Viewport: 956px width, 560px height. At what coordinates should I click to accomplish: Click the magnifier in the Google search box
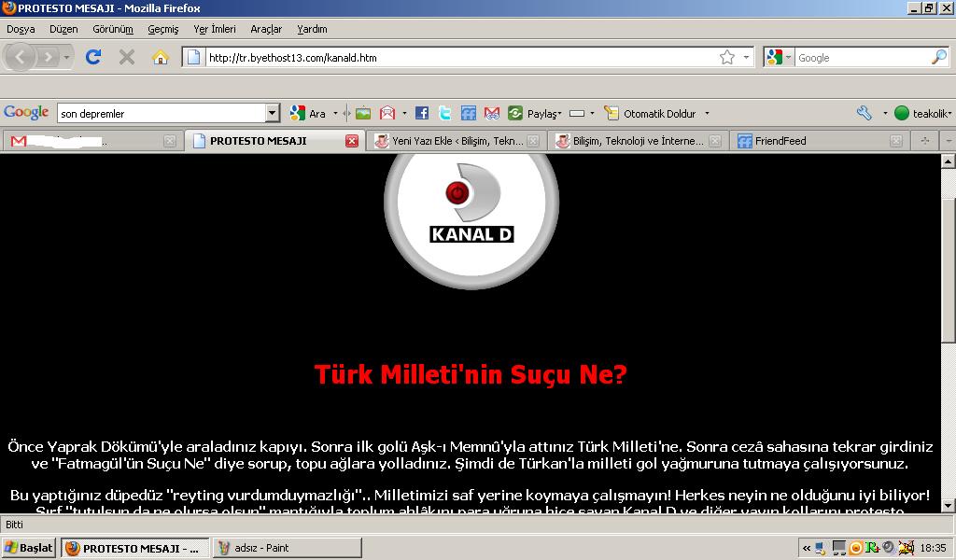point(939,57)
